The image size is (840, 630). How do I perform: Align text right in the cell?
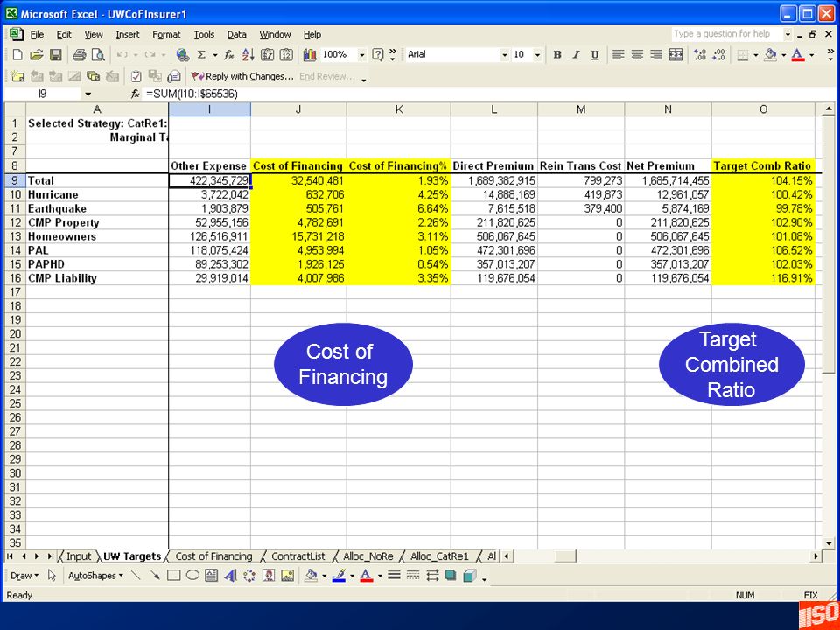[x=655, y=54]
